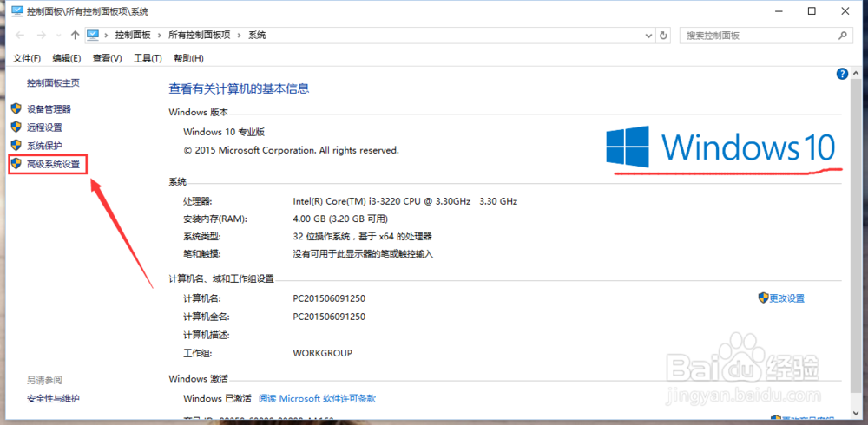Open the 工具(T) menu

[x=148, y=58]
